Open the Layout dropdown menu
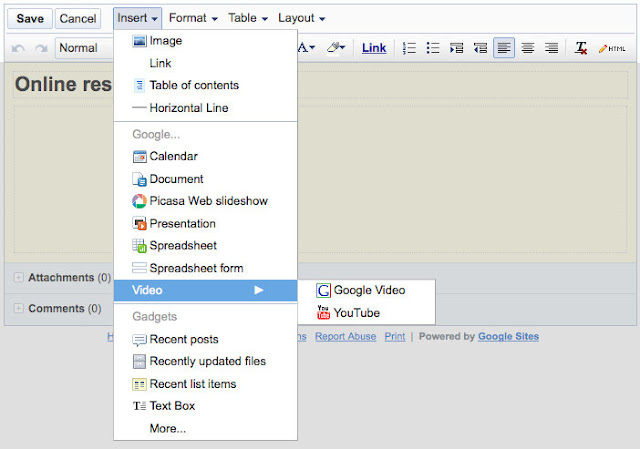The width and height of the screenshot is (640, 449). [301, 18]
